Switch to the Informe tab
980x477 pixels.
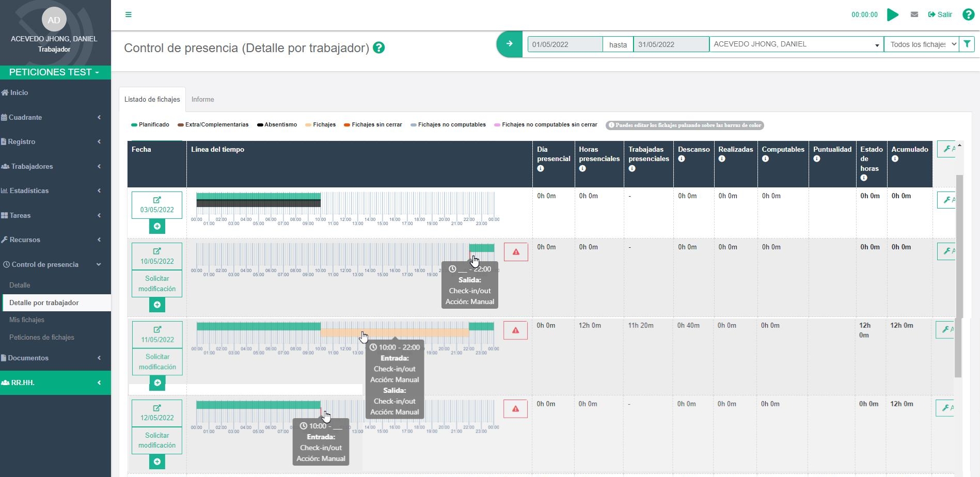[x=202, y=99]
